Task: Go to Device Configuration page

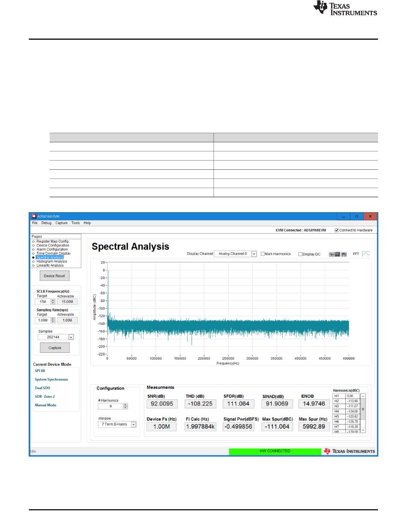Action: tap(52, 245)
